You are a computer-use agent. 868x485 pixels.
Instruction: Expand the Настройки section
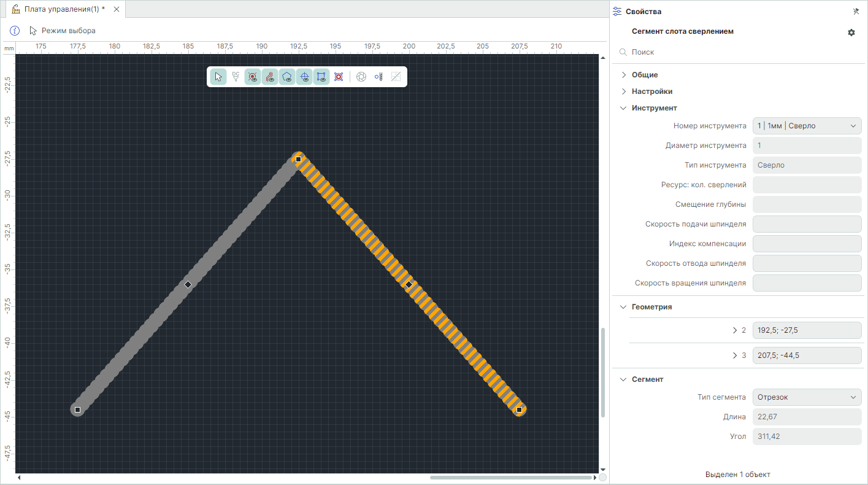click(651, 91)
